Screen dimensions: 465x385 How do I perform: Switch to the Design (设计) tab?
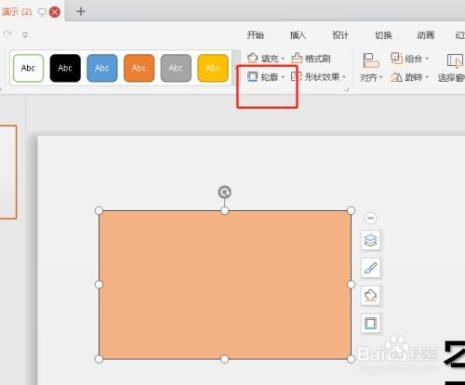pyautogui.click(x=340, y=35)
